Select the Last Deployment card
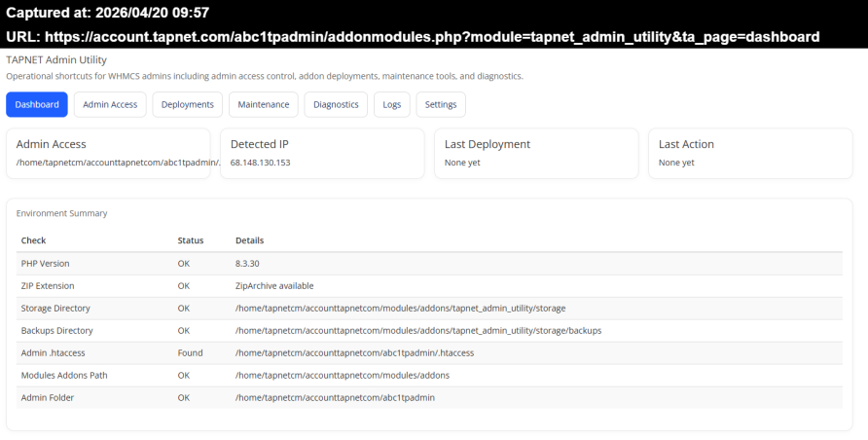Screen dimensions: 868x440 coord(536,153)
